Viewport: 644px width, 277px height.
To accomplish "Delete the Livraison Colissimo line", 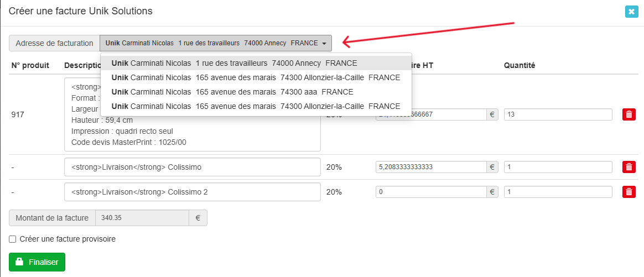I will pyautogui.click(x=629, y=167).
